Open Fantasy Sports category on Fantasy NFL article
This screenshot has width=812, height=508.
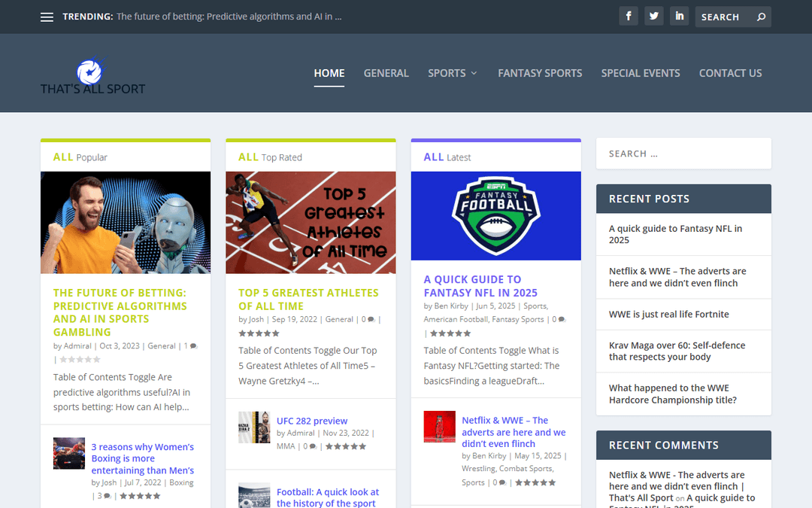(x=518, y=319)
